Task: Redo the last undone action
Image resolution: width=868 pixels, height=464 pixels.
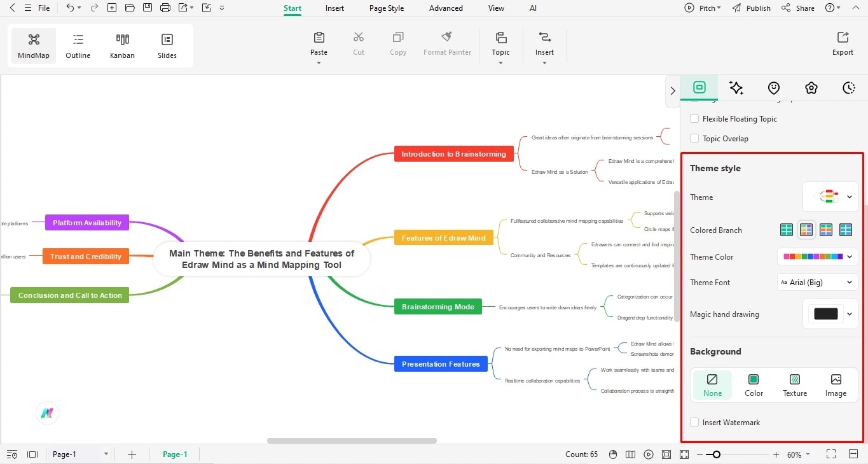Action: 94,8
